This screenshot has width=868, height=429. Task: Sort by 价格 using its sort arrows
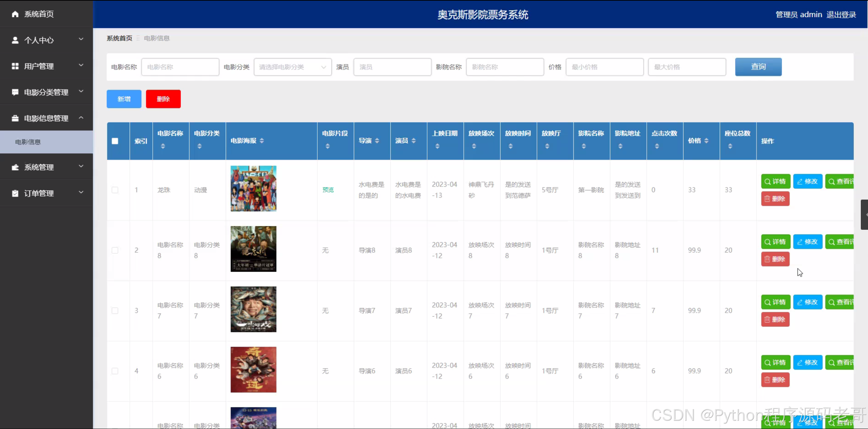click(x=706, y=141)
